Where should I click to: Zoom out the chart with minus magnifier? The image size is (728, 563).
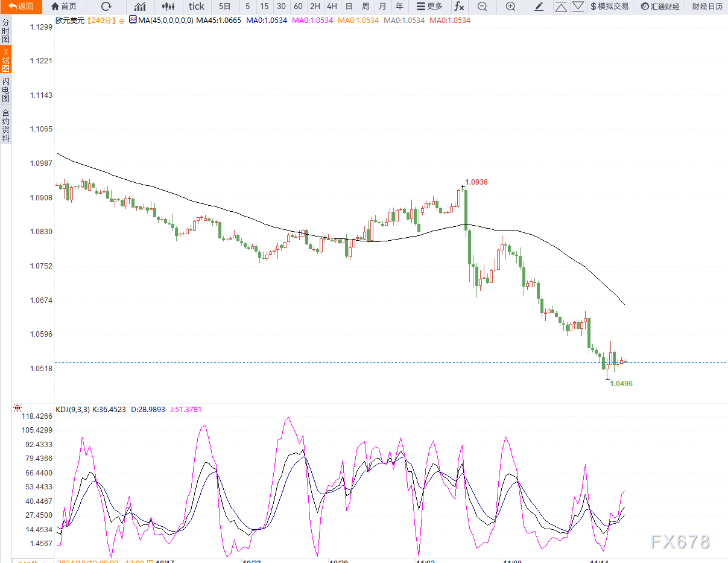point(482,7)
